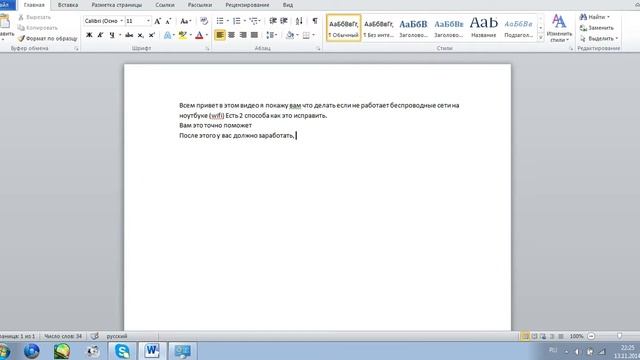The width and height of the screenshot is (640, 360).
Task: Align text right
Action: pos(243,35)
